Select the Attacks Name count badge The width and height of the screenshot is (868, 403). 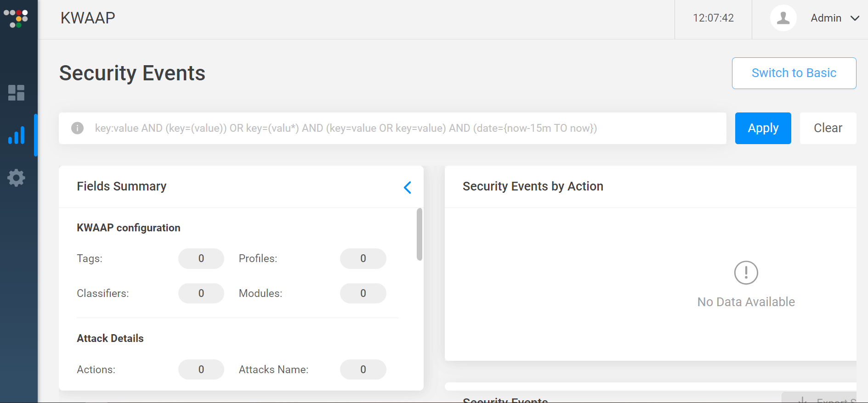pos(363,369)
